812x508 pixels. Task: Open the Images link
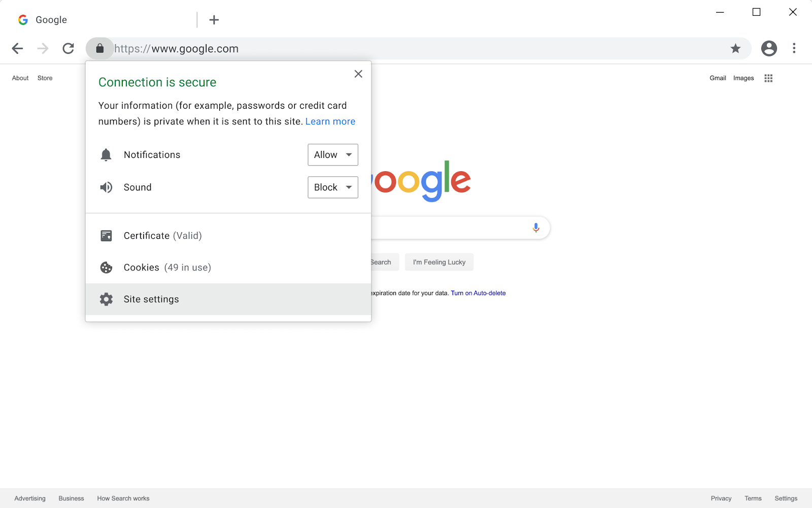(x=743, y=78)
